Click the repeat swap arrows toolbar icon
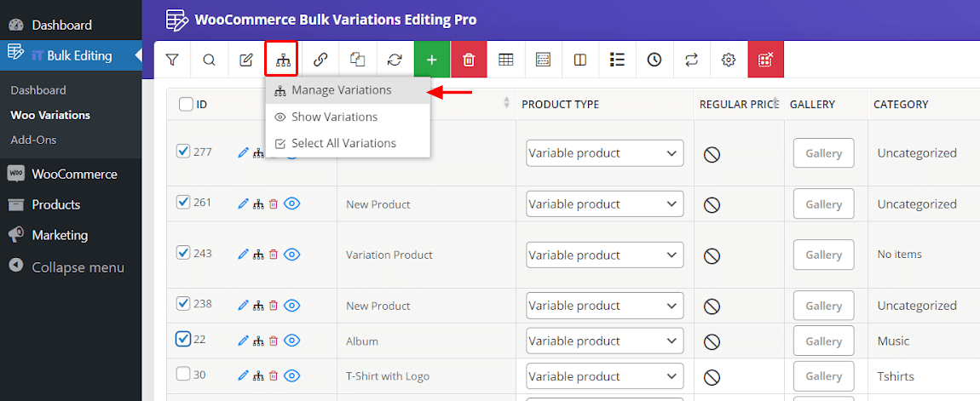Viewport: 980px width, 401px height. tap(691, 60)
